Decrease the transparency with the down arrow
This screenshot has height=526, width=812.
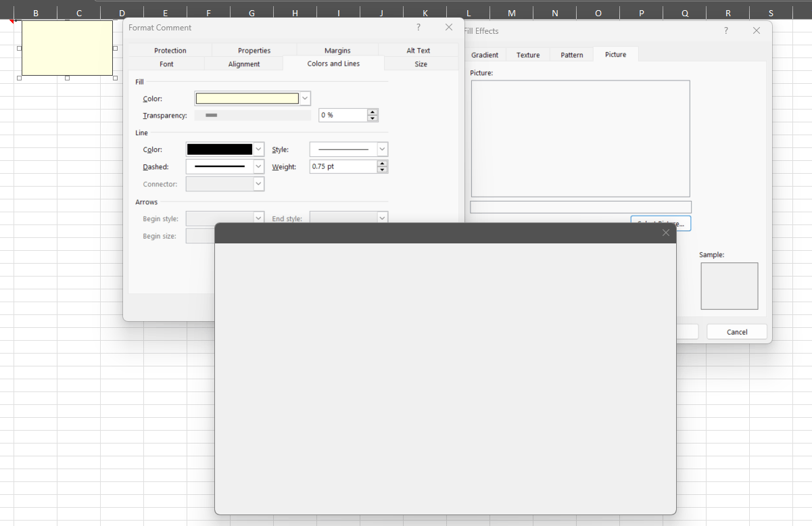(373, 119)
